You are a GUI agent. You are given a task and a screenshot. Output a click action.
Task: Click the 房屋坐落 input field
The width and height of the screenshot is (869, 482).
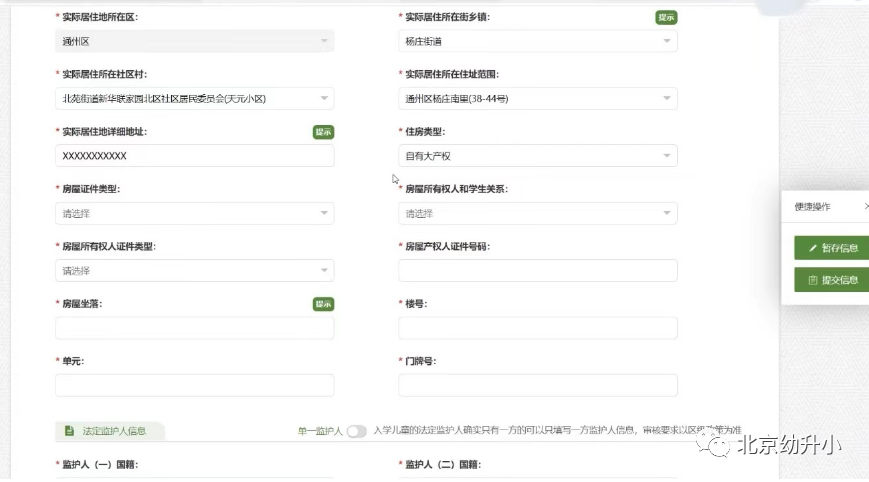click(x=195, y=328)
